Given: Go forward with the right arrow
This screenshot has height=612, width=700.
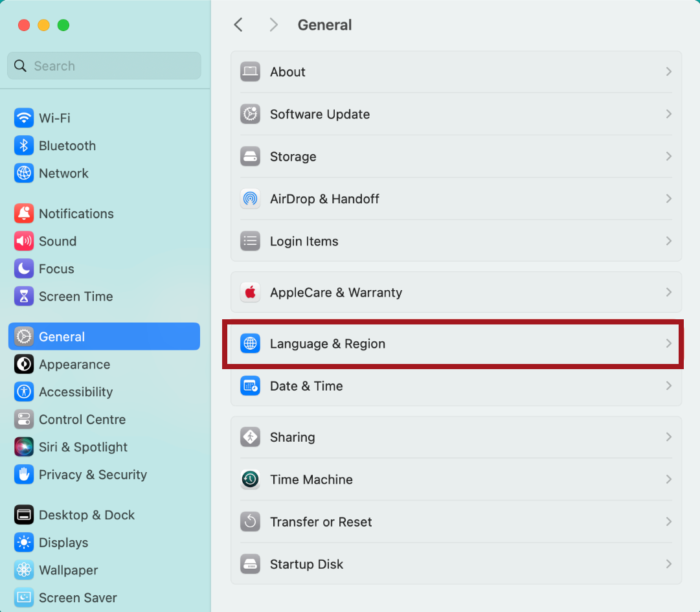Looking at the screenshot, I should [274, 25].
